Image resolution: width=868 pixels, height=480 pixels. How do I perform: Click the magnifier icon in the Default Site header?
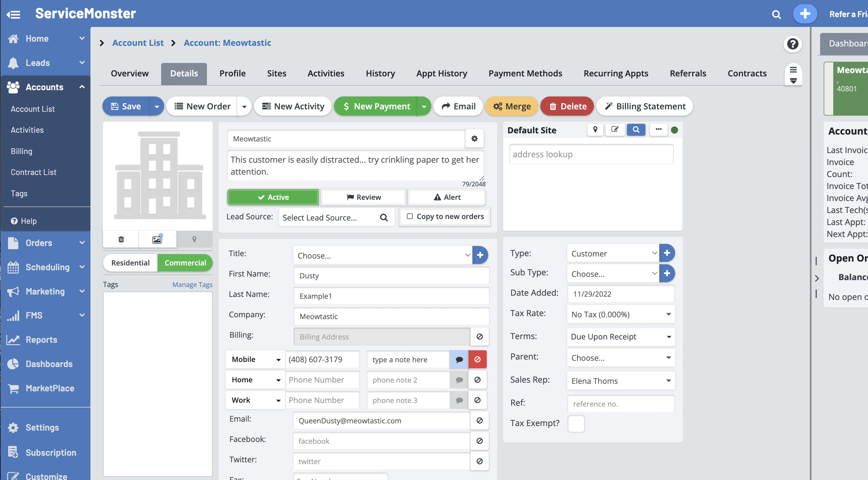636,130
